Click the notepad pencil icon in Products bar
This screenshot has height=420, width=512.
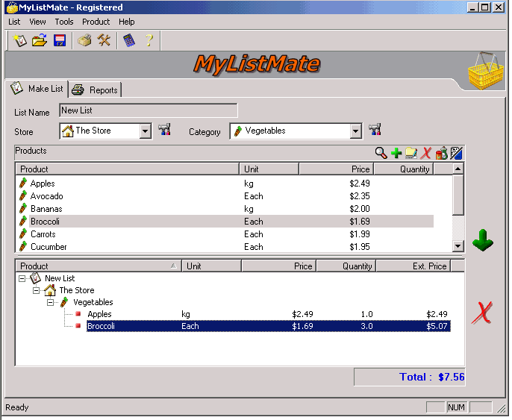pos(456,153)
